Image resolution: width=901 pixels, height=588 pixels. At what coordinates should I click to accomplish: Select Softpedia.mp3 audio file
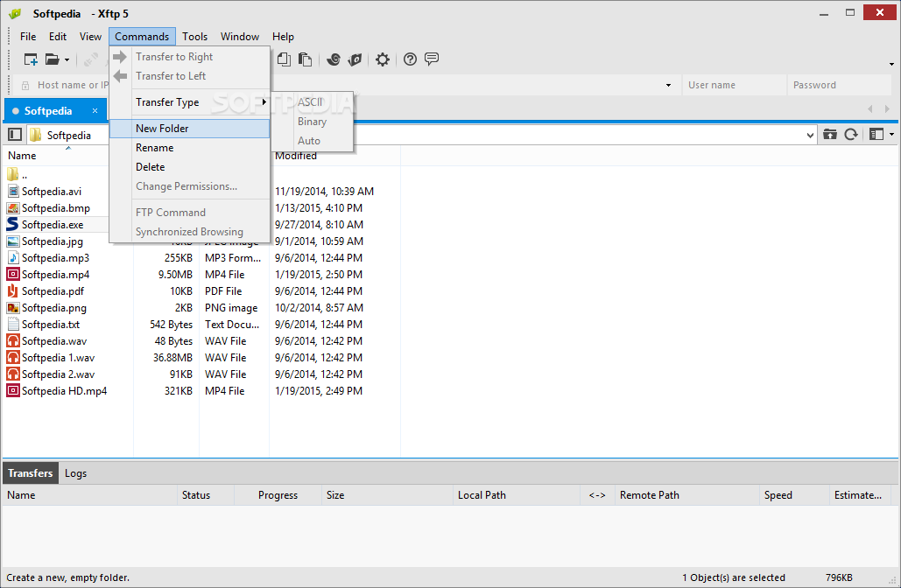pyautogui.click(x=55, y=258)
